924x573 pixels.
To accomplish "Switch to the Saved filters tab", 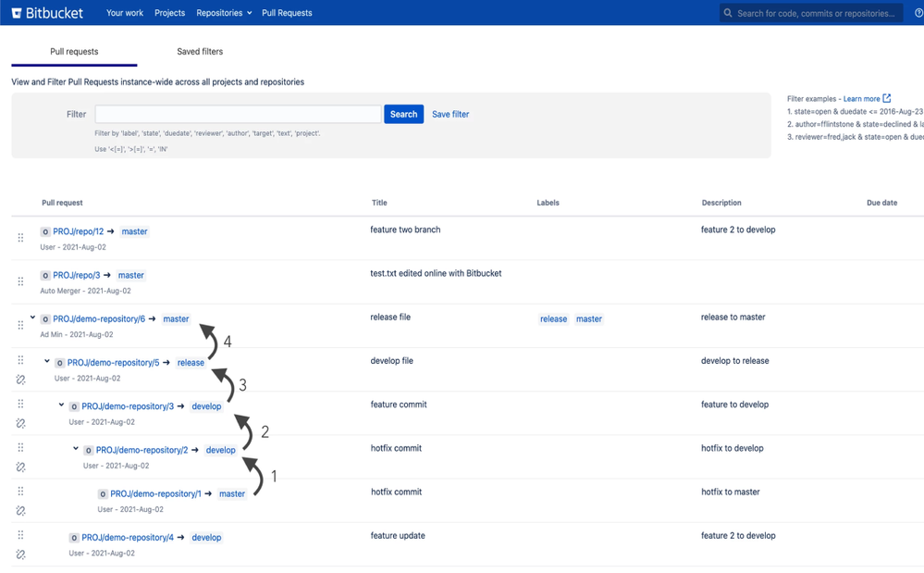I will coord(200,52).
